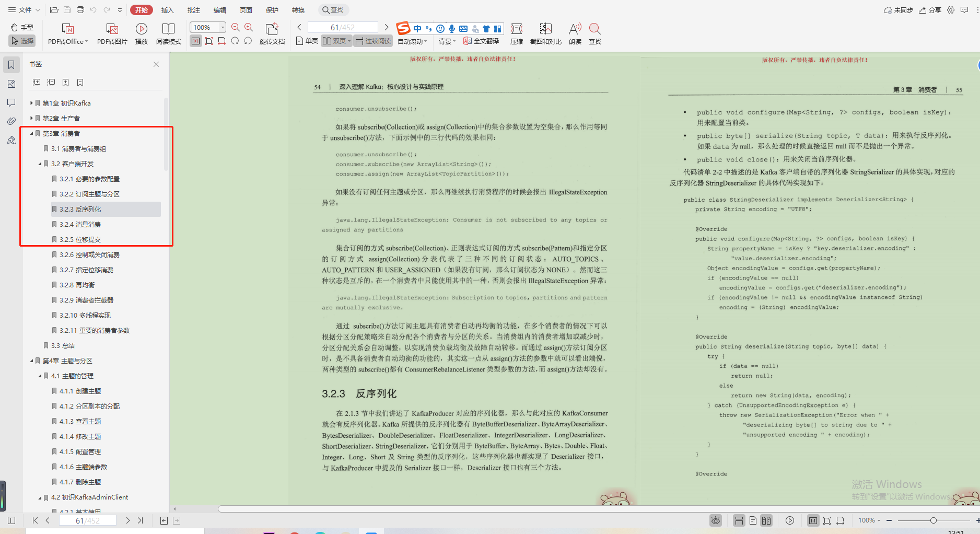This screenshot has width=980, height=534.
Task: Open bookmark 4.1.1 创建主题
Action: click(x=80, y=391)
